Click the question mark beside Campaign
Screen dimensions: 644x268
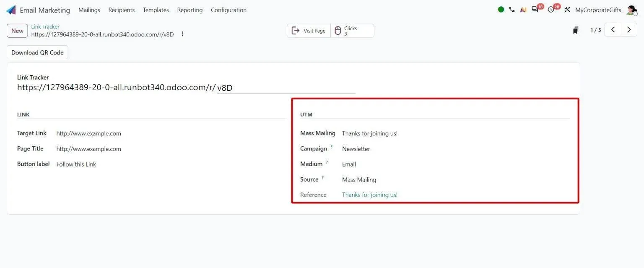(331, 147)
